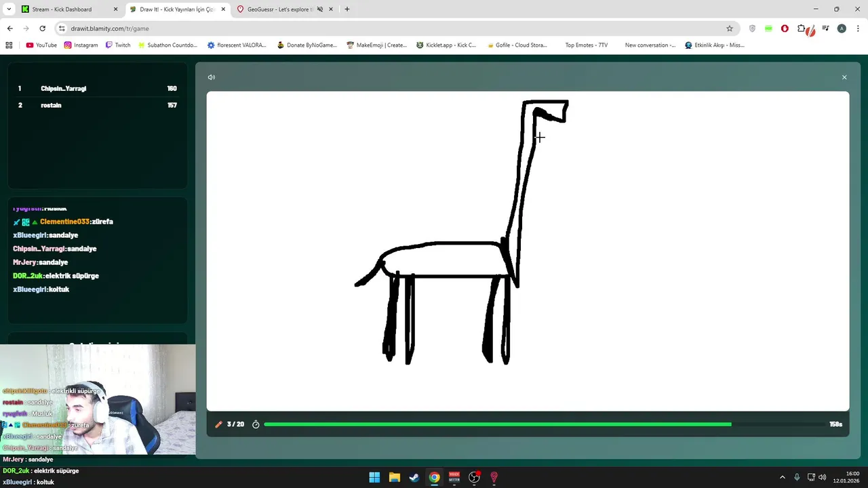The height and width of the screenshot is (488, 868).
Task: Switch to Stream - Kick Dashboard tab
Action: click(x=69, y=9)
